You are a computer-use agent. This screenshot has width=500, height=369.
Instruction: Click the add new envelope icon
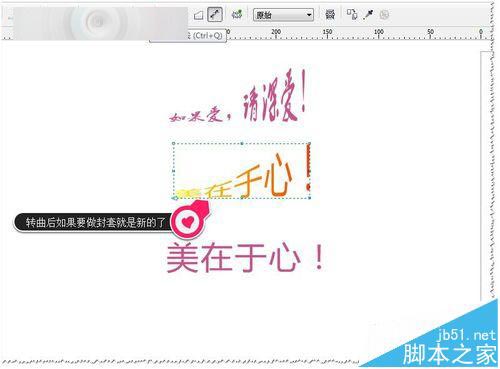[237, 15]
